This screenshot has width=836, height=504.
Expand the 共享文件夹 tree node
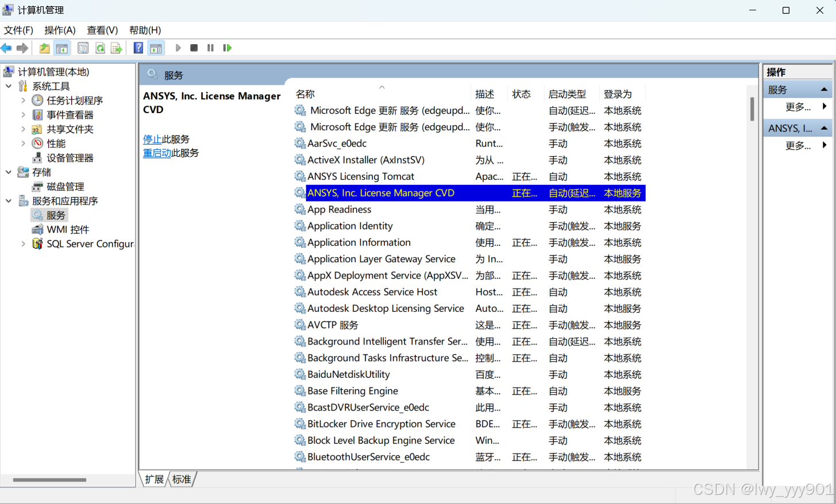click(x=23, y=129)
